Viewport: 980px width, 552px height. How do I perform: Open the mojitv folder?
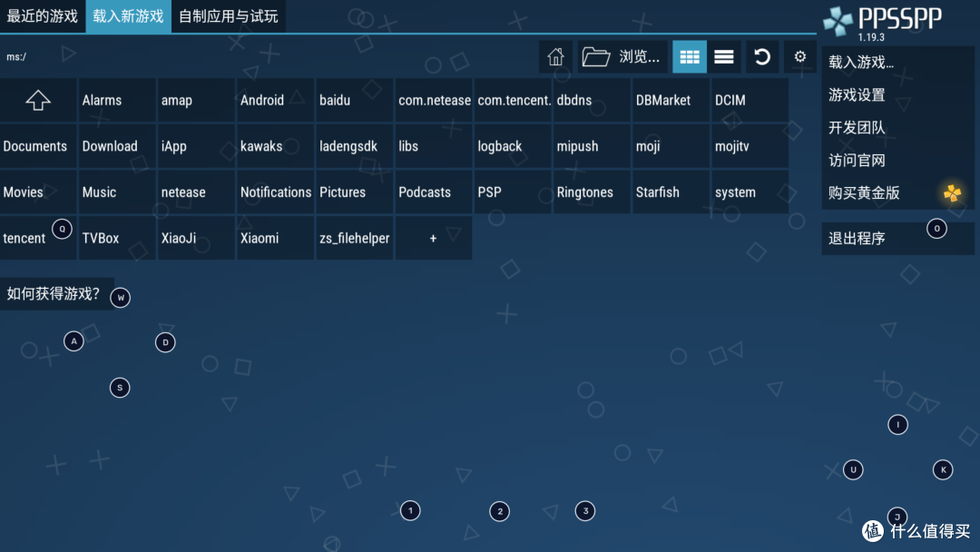click(x=750, y=146)
